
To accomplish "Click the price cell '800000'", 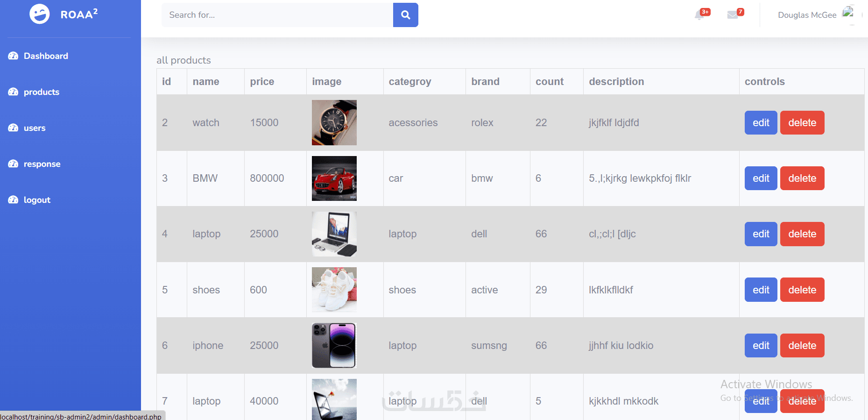I will [267, 178].
